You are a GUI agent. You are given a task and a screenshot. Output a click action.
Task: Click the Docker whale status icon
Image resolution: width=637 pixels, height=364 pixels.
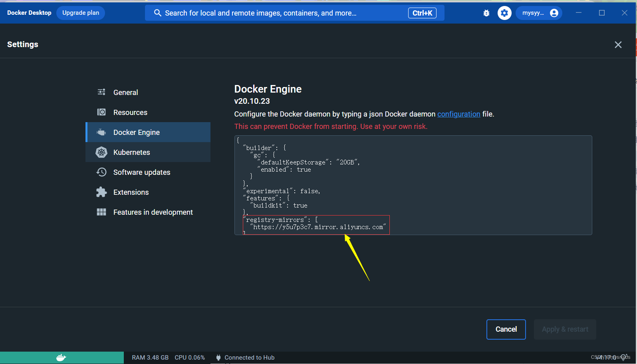61,358
